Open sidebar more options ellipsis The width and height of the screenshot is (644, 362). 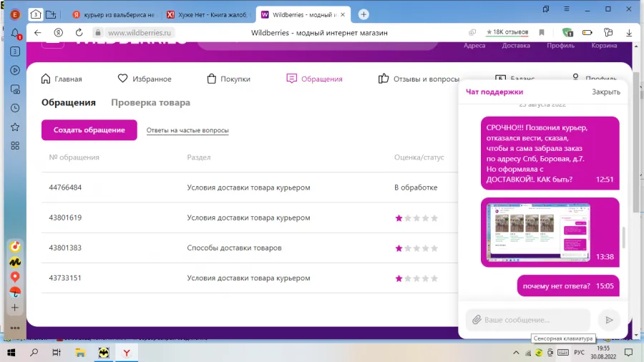pos(15,328)
